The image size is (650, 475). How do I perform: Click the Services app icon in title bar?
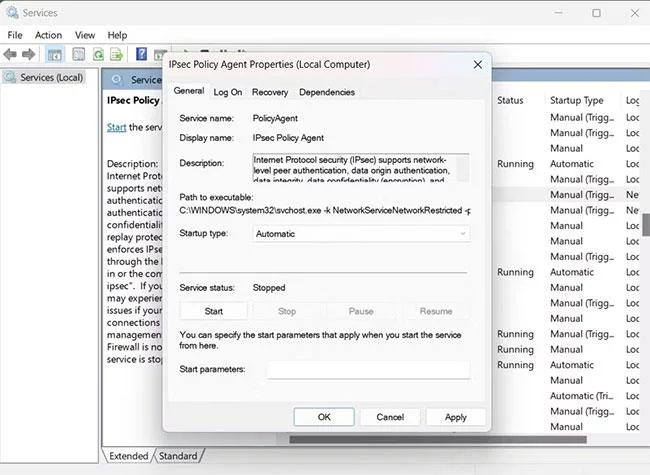tap(12, 12)
